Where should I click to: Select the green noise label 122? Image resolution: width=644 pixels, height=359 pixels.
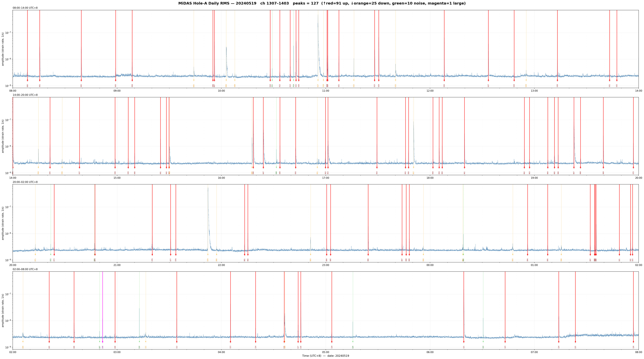tap(483, 347)
